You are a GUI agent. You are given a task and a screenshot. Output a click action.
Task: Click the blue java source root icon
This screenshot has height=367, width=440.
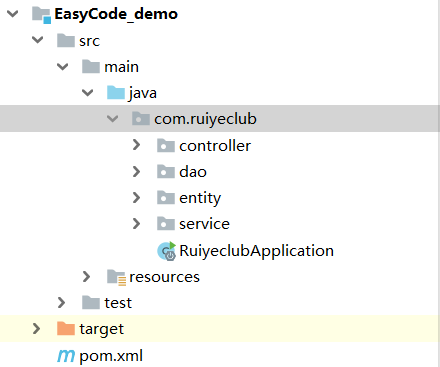116,92
